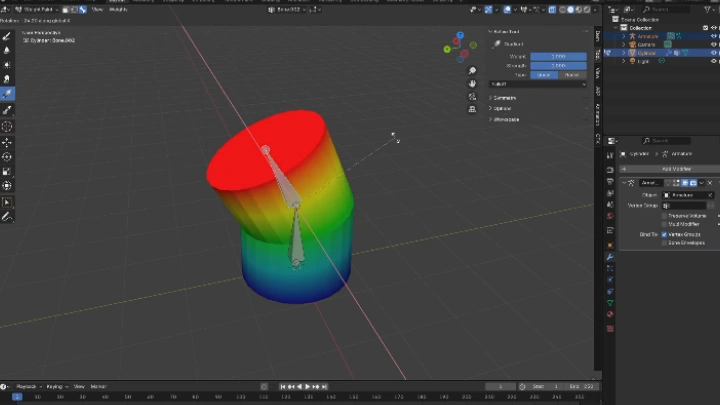Open the Bone.002 vertex group dropdown
Screen dimensions: 720x405
pos(288,10)
